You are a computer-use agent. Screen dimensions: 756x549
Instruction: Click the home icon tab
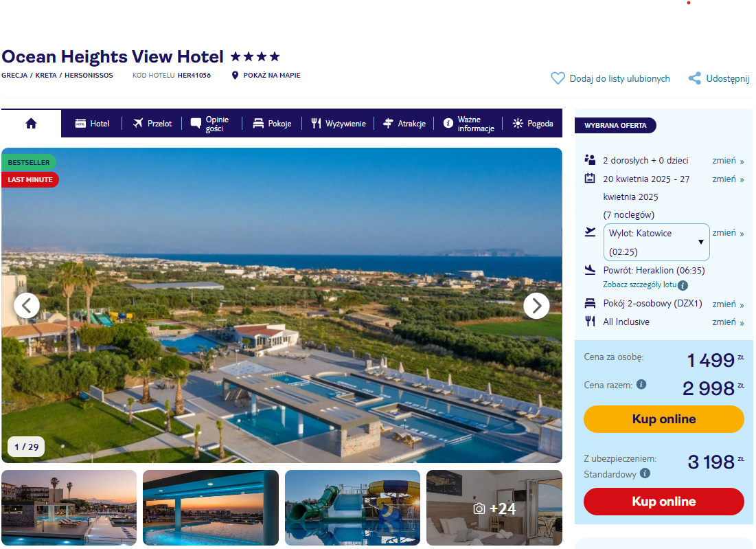pos(32,124)
